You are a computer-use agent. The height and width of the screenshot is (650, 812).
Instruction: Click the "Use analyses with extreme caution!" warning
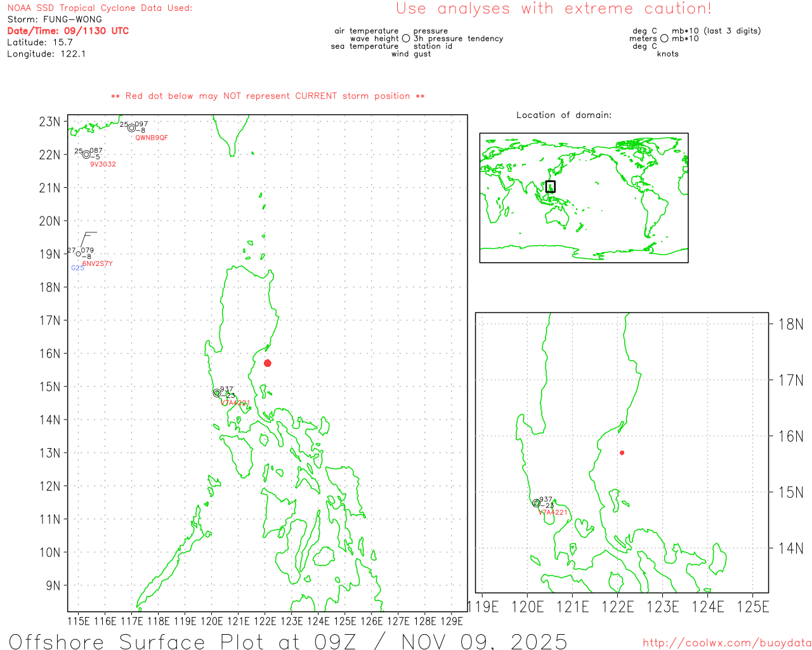553,9
